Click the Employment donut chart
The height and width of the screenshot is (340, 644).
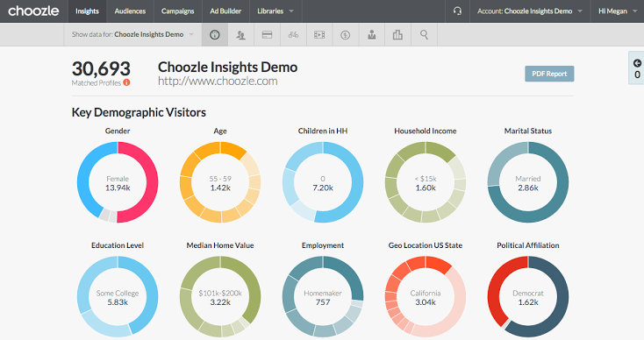tap(323, 297)
